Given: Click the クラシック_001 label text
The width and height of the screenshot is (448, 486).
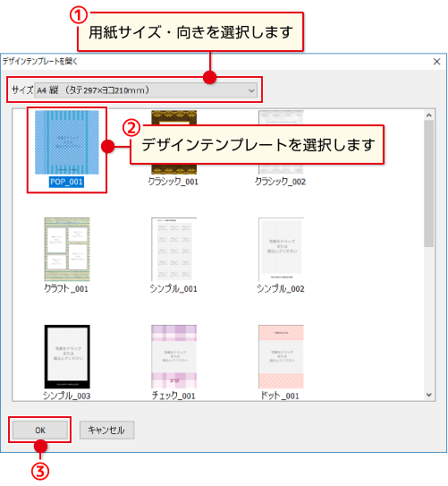Looking at the screenshot, I should pyautogui.click(x=173, y=182).
